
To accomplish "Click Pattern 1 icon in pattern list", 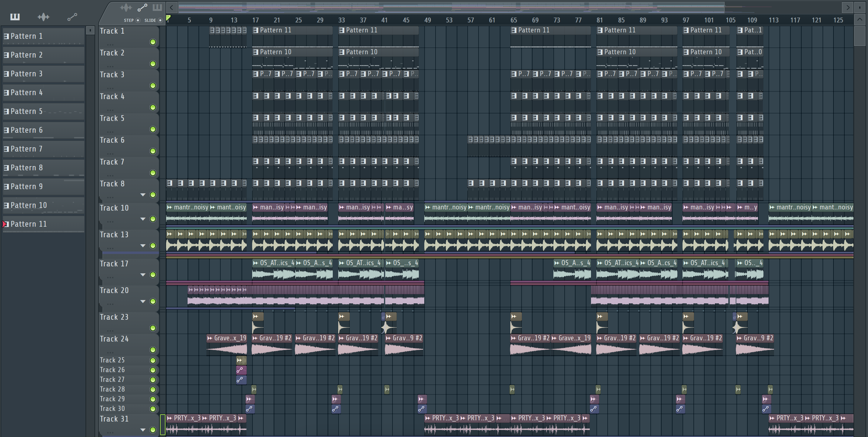I will click(x=6, y=36).
